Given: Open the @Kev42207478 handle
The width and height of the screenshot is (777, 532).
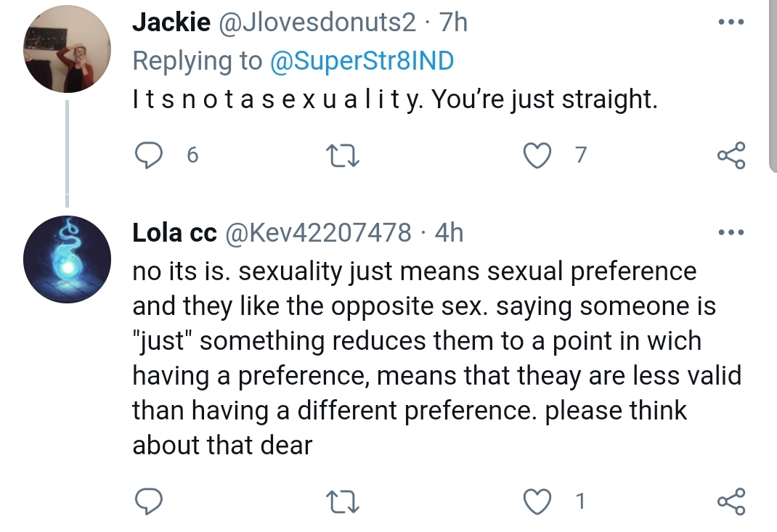Looking at the screenshot, I should click(x=318, y=233).
